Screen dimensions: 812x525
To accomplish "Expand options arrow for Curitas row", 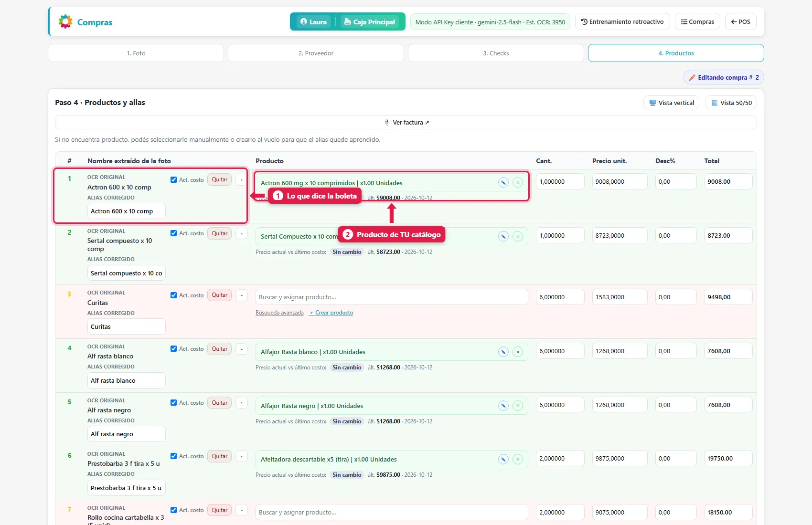I will [x=242, y=295].
